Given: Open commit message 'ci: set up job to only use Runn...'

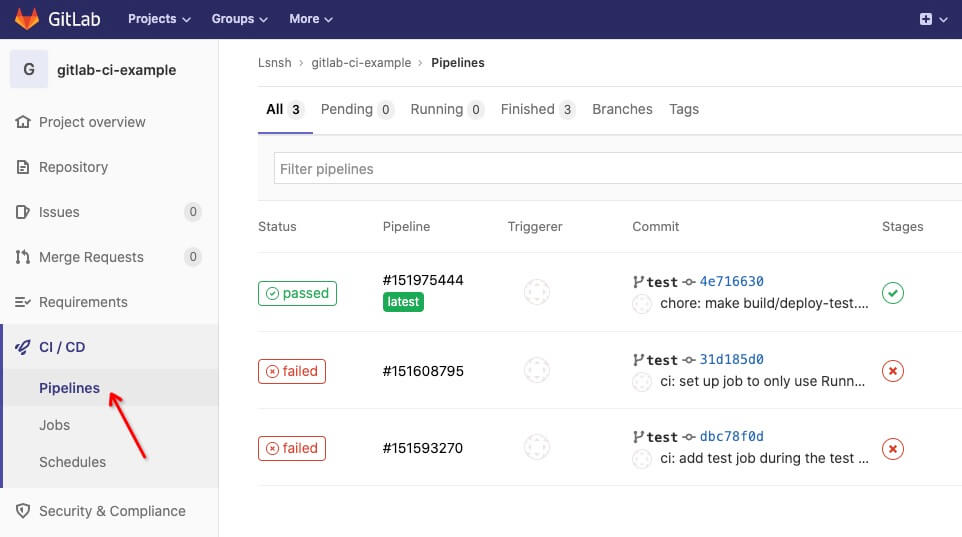Looking at the screenshot, I should (x=763, y=381).
